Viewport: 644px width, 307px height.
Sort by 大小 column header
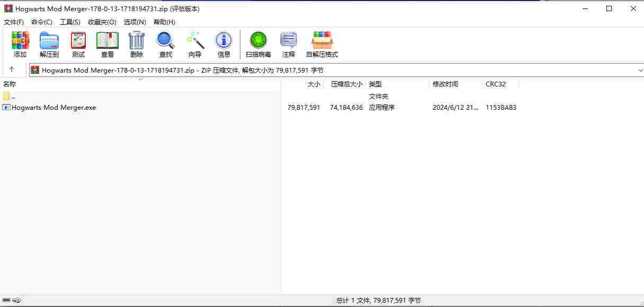tap(314, 84)
